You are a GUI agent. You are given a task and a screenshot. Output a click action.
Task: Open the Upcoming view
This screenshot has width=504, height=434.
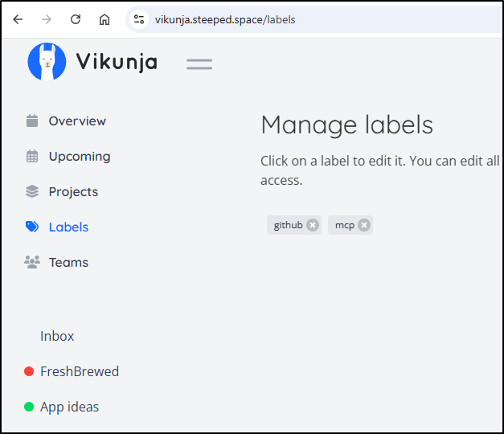(79, 157)
